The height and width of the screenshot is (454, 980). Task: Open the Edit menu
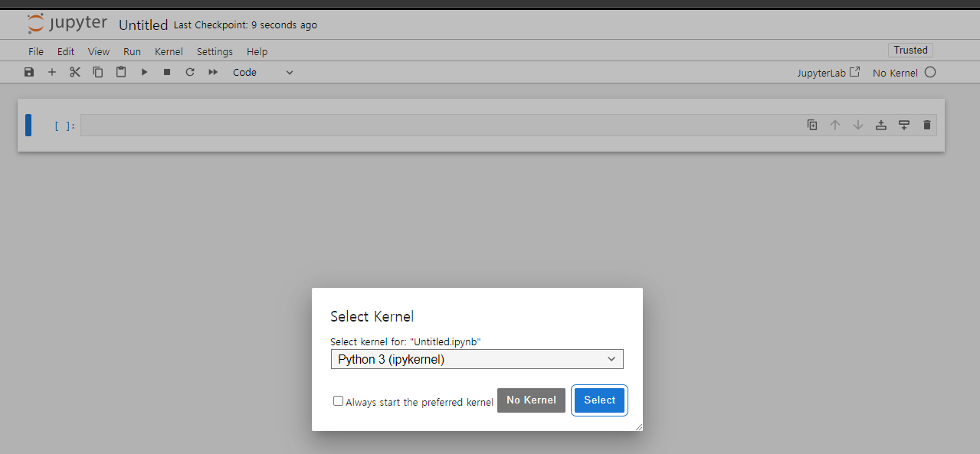tap(66, 51)
